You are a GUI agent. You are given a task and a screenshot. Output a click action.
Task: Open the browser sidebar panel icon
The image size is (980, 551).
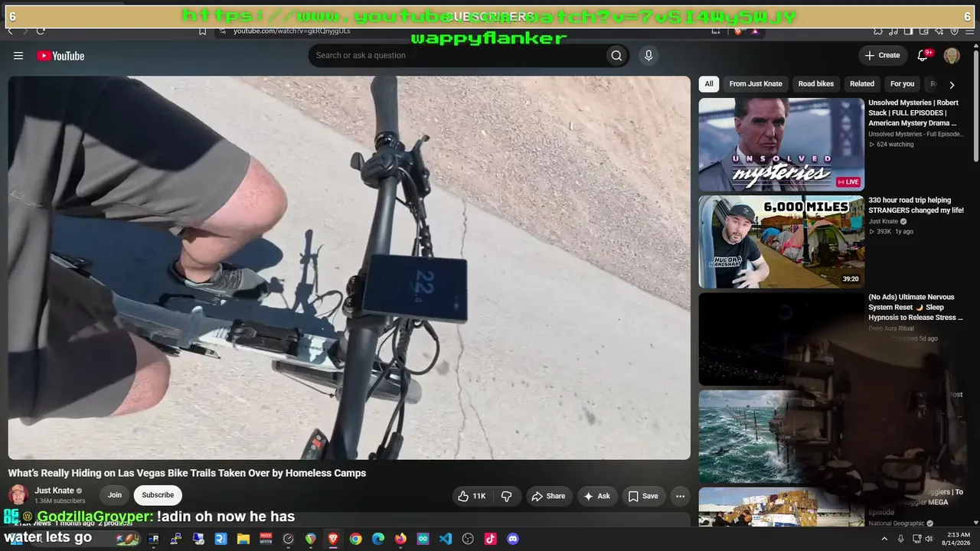[908, 31]
